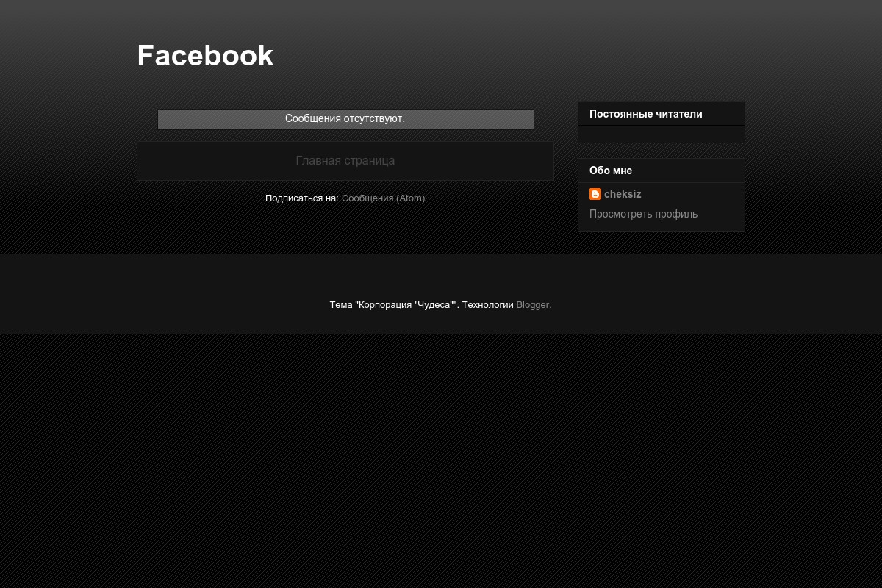882x588 pixels.
Task: Select the Обо мне heading
Action: point(611,171)
